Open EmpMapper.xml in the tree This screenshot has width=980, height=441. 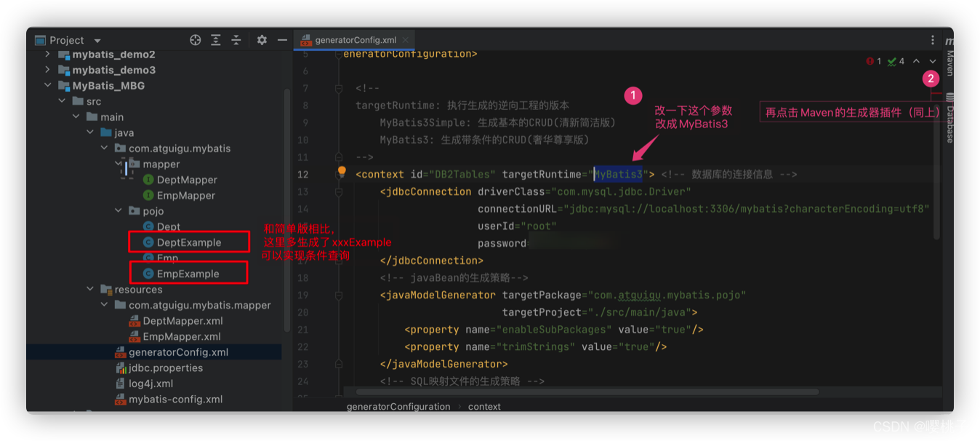(175, 336)
